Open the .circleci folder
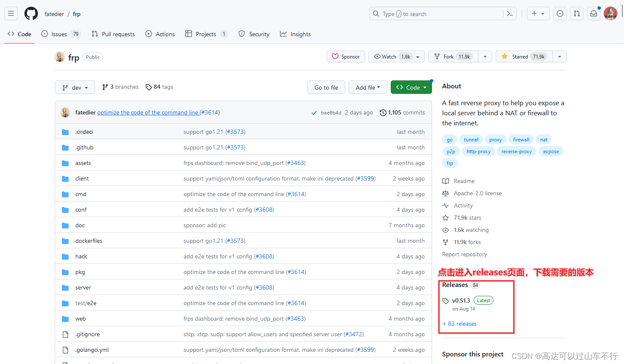 click(x=84, y=132)
